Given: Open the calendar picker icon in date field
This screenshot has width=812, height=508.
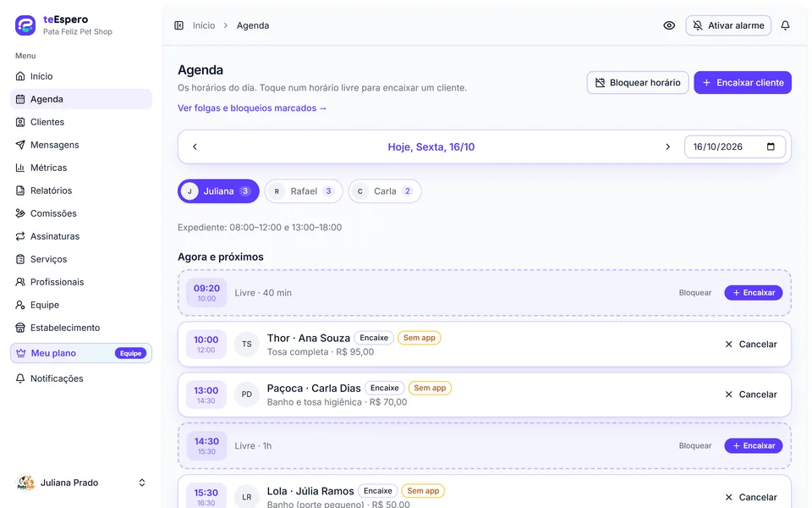Looking at the screenshot, I should (x=771, y=146).
